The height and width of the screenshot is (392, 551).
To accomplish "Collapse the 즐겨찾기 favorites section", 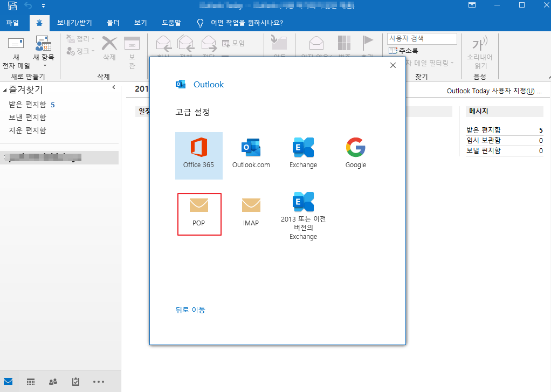I will click(x=5, y=91).
